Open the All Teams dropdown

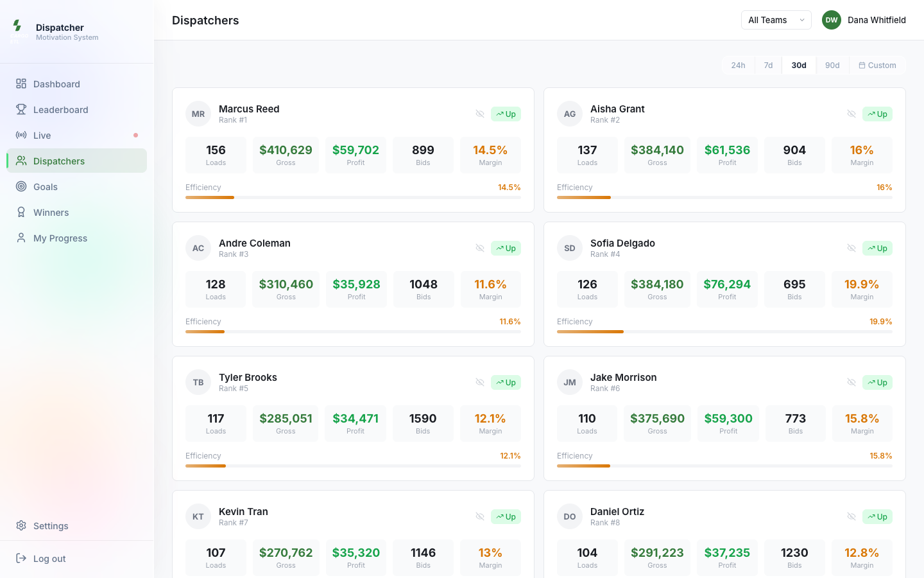coord(776,20)
